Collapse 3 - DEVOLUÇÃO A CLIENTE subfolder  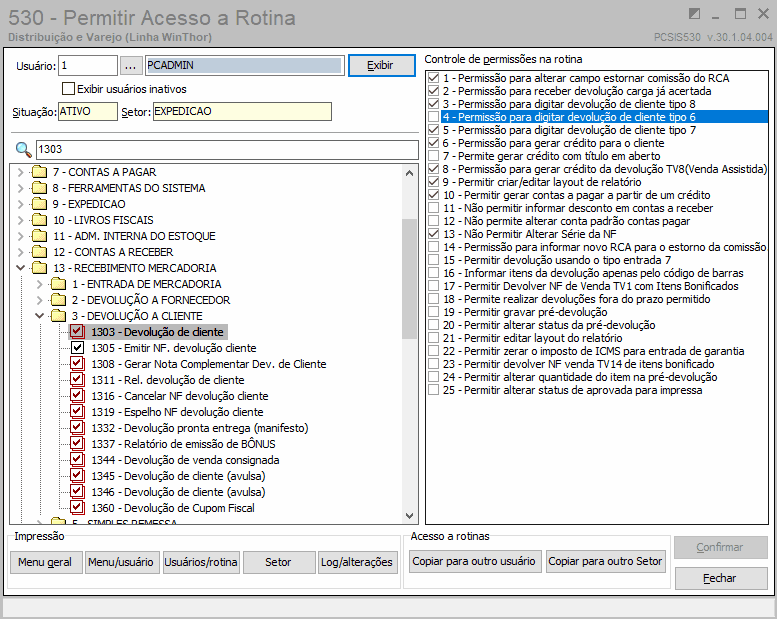click(40, 316)
